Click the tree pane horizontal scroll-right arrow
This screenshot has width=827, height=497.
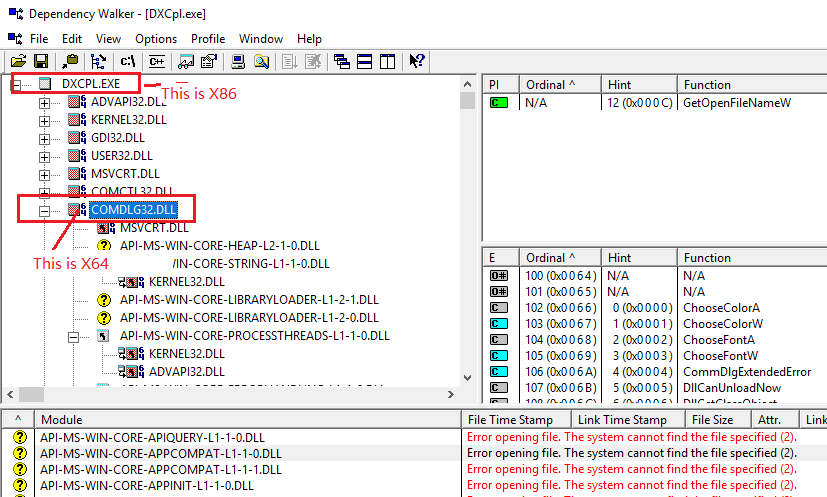[450, 394]
